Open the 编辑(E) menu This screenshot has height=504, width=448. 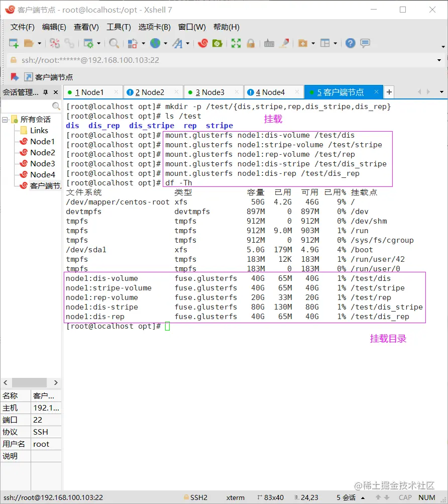pos(54,27)
